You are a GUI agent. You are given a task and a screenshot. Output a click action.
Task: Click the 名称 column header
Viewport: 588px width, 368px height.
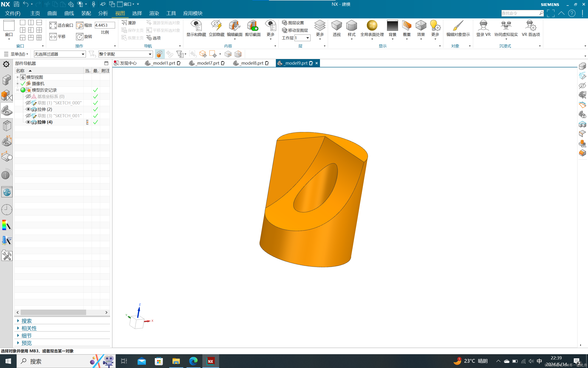[x=49, y=71]
